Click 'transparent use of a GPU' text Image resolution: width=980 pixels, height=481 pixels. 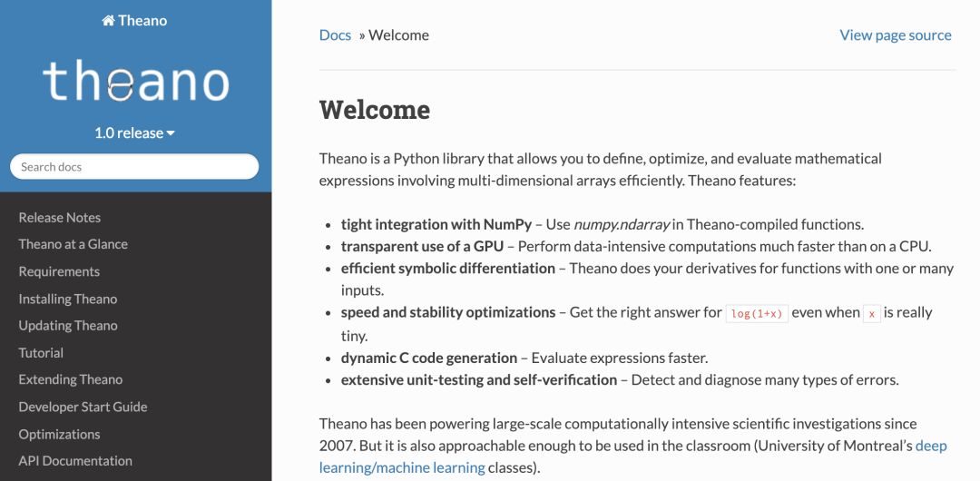(x=422, y=247)
